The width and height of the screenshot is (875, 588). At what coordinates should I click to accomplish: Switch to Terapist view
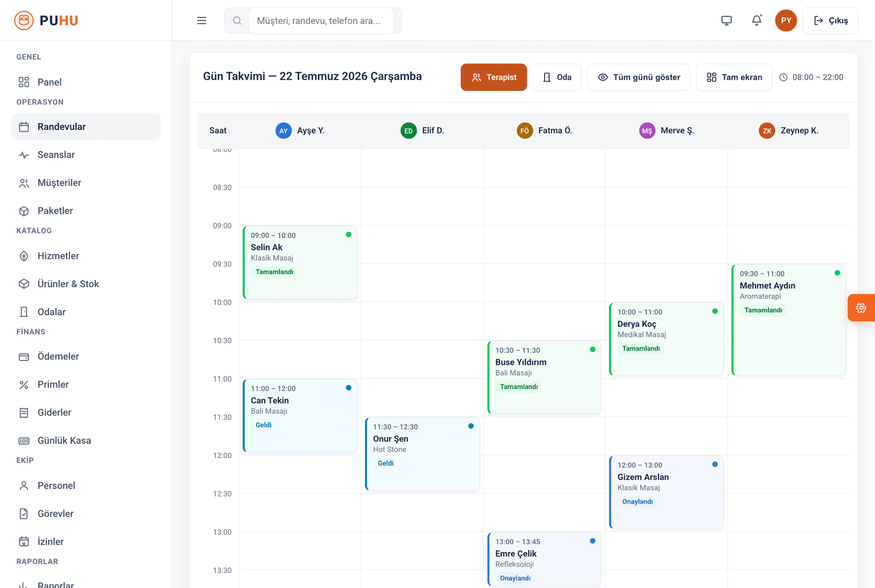494,77
